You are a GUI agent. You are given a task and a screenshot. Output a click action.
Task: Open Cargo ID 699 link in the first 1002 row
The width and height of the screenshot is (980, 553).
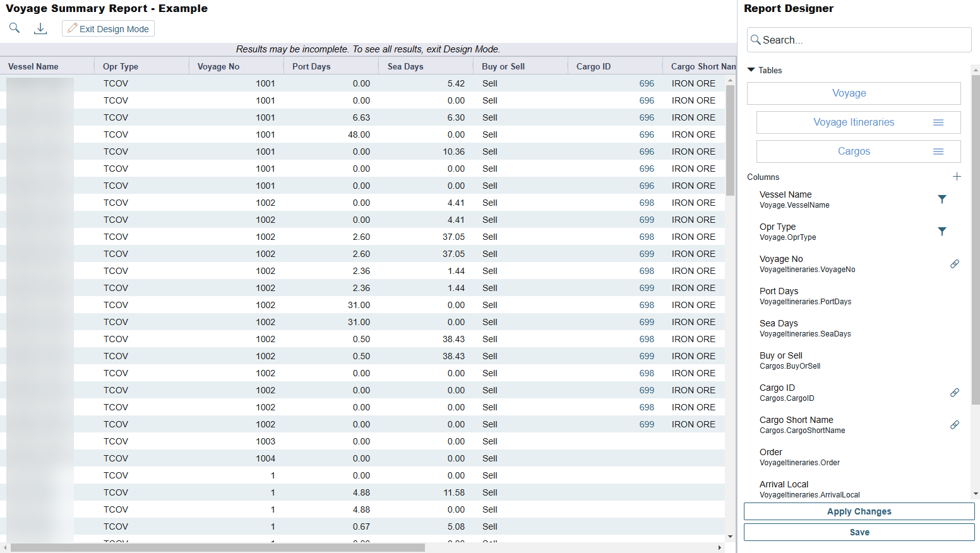pos(647,220)
